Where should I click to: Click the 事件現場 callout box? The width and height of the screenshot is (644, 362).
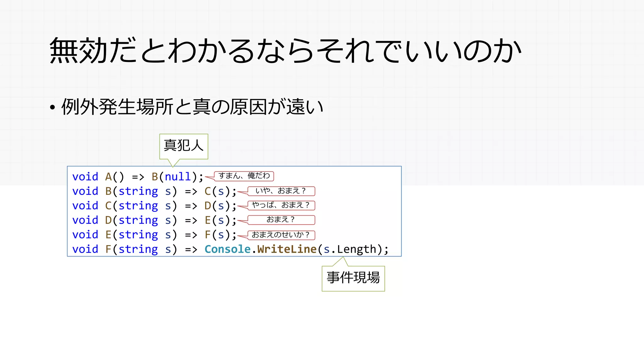click(x=353, y=278)
